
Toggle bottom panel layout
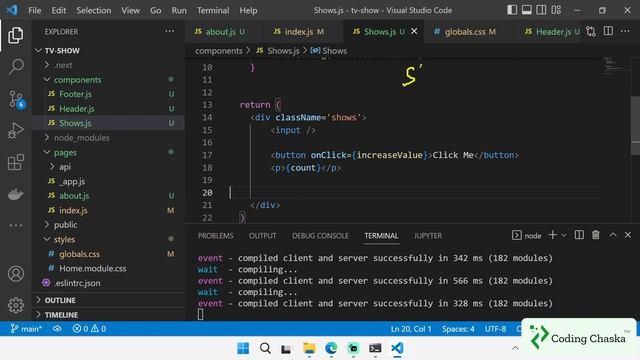point(527,10)
